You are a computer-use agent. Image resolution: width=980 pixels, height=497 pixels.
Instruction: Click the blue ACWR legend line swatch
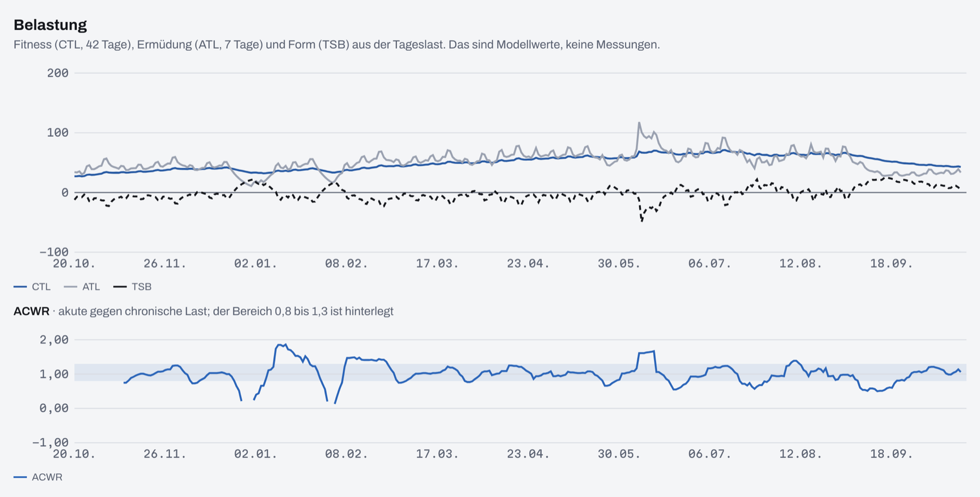20,477
